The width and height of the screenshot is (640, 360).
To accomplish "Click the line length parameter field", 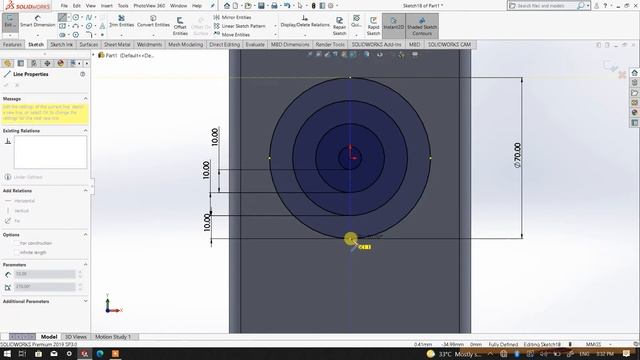I will tap(45, 274).
